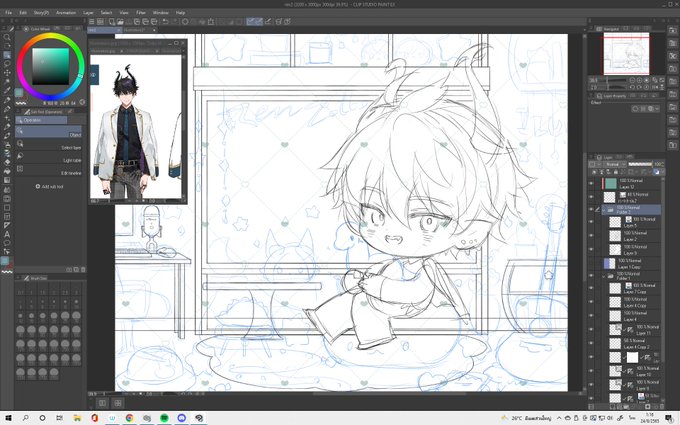Click the Navigator rotate left icon

coord(632,87)
